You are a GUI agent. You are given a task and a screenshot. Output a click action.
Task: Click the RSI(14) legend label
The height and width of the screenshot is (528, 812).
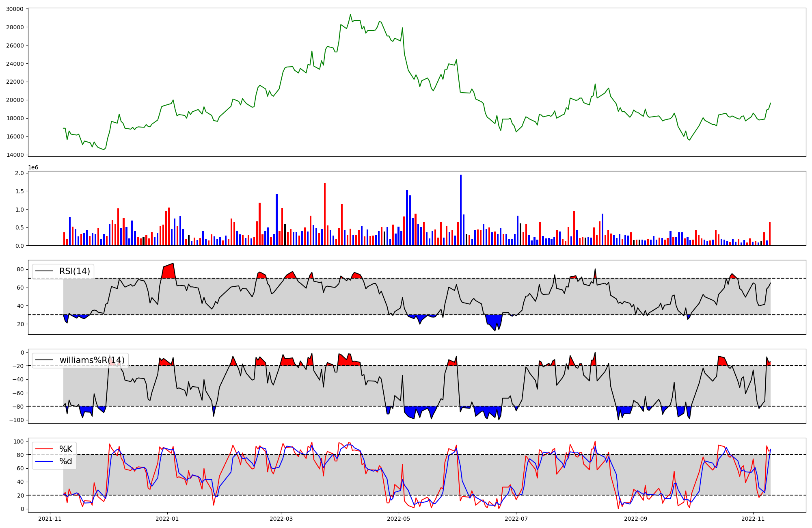pos(75,271)
